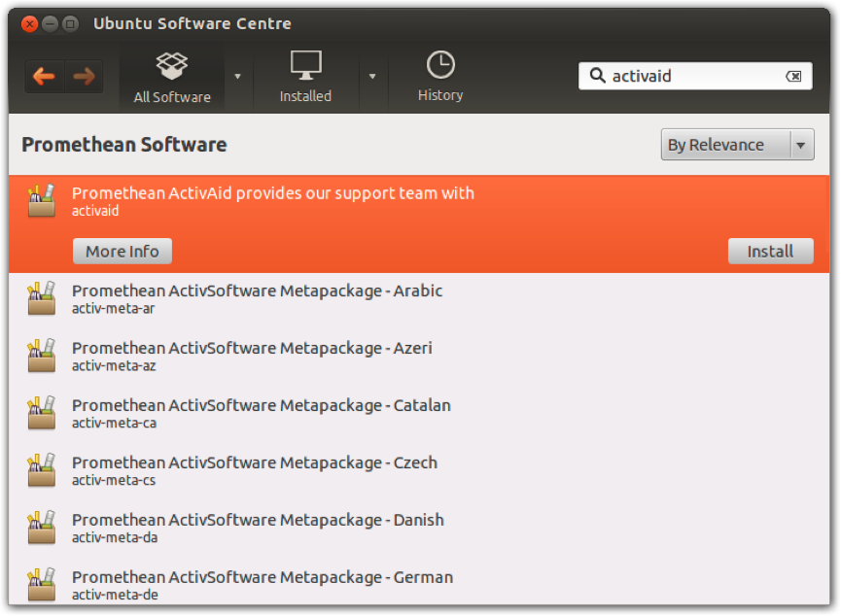Switch to the Installed tab
The image size is (841, 616).
tap(305, 77)
